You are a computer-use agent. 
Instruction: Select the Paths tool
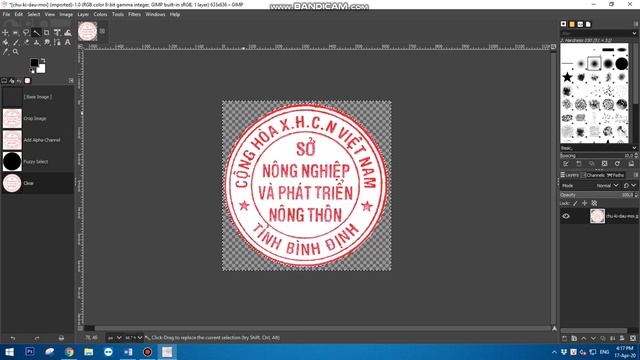(x=57, y=42)
